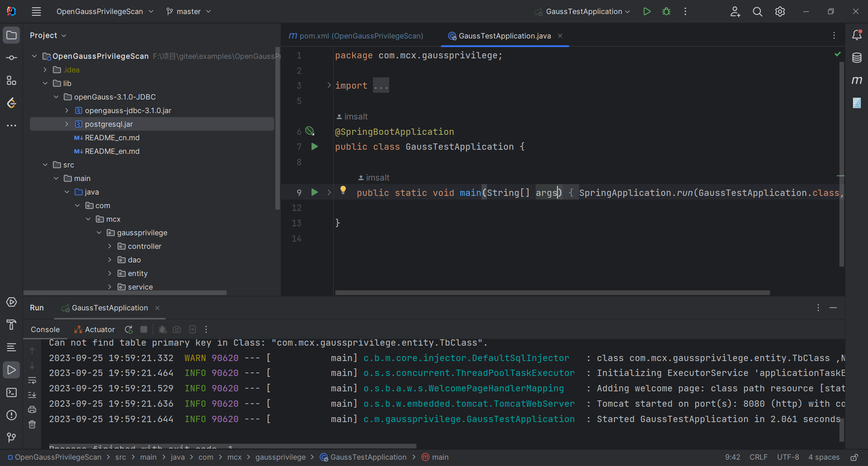This screenshot has width=868, height=466.
Task: Open Git tool window
Action: (12, 437)
